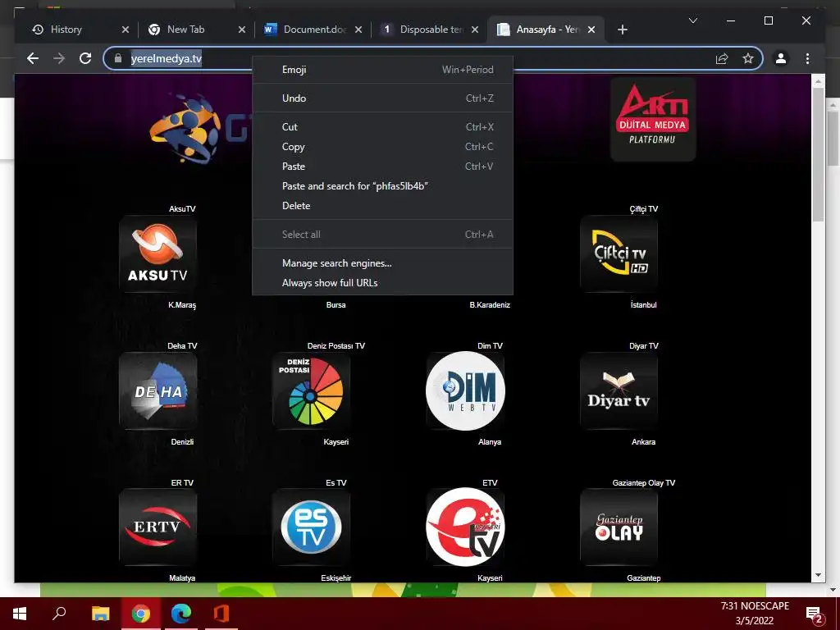840x630 pixels.
Task: Open Windows taskbar search
Action: (59, 614)
